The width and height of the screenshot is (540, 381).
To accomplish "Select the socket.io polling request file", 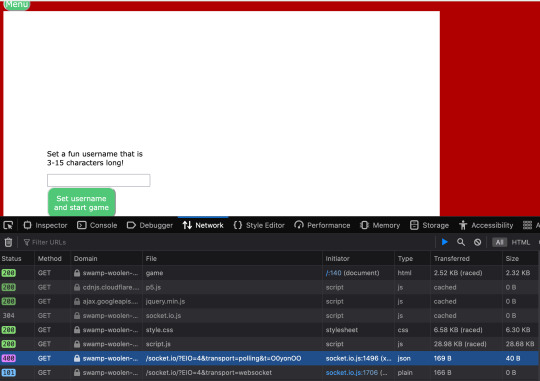I will 223,359.
